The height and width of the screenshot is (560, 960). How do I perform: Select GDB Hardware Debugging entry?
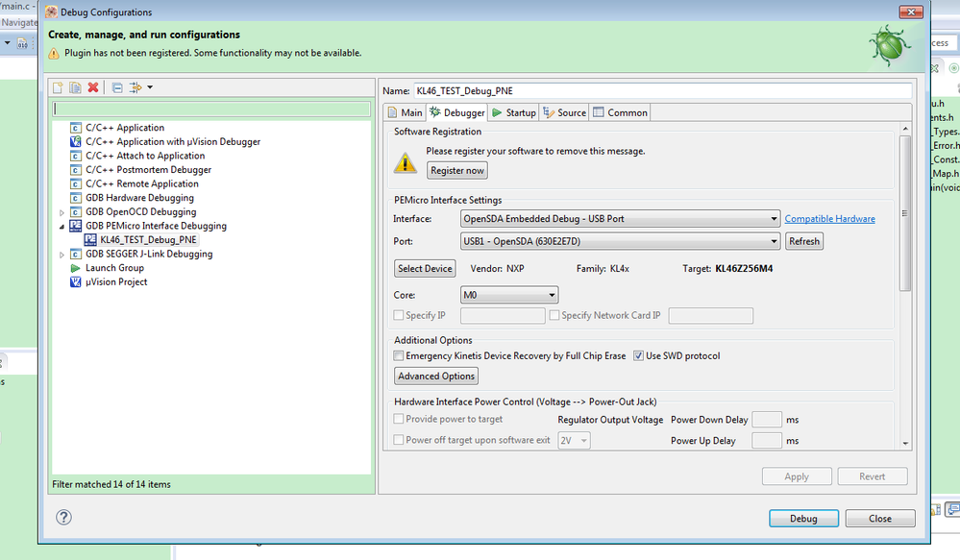(x=139, y=198)
